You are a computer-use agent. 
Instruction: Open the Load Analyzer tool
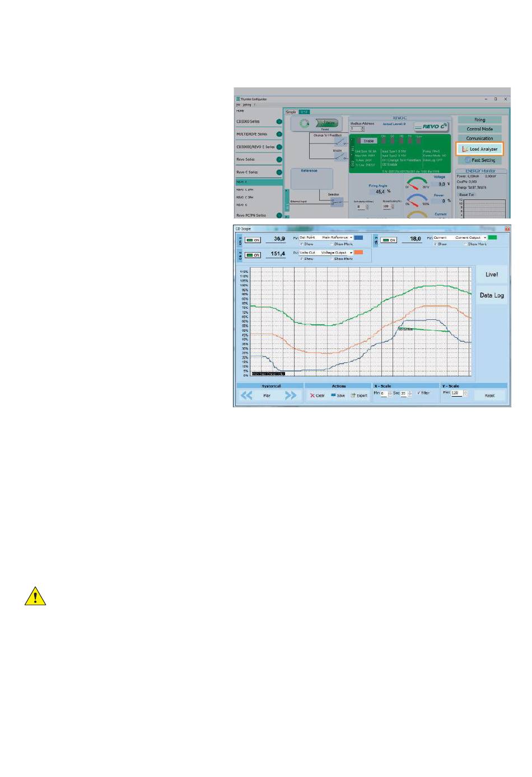pos(480,149)
